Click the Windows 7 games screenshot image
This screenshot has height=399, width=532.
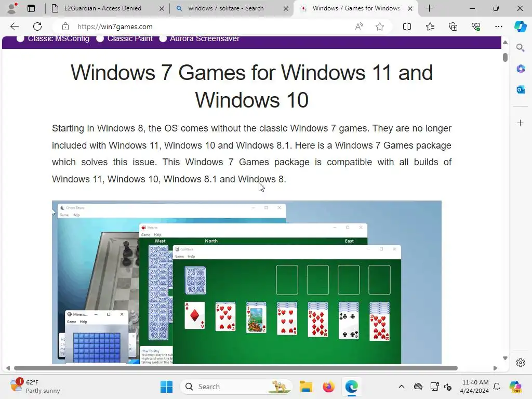click(247, 282)
